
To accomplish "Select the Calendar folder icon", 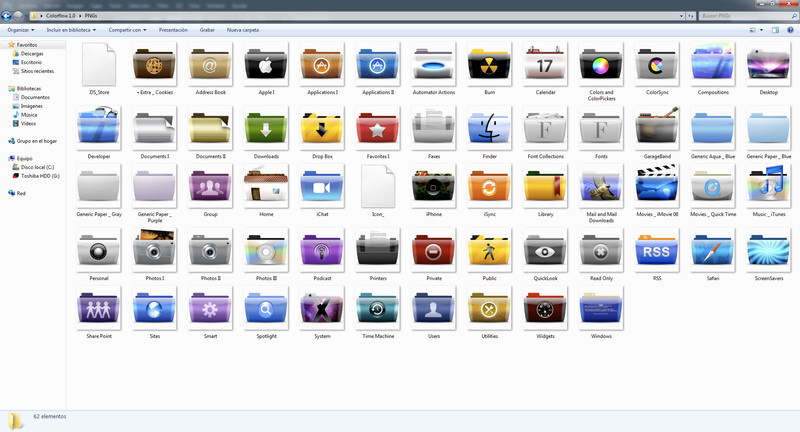I will 545,64.
